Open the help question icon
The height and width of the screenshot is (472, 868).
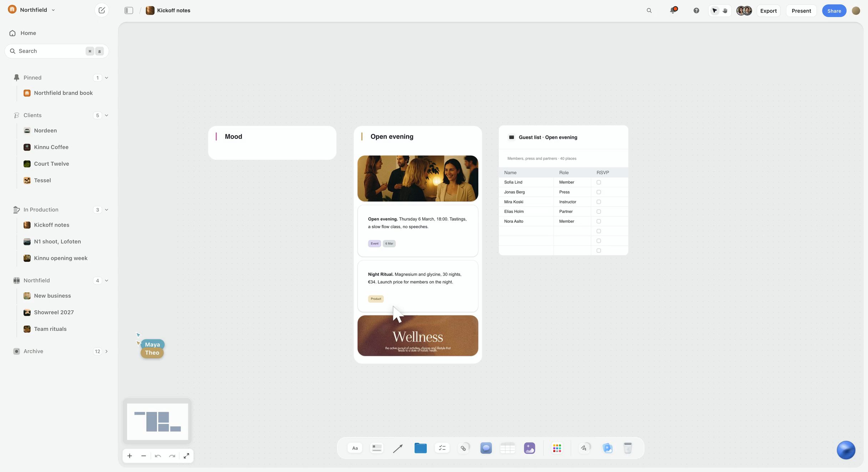tap(696, 11)
